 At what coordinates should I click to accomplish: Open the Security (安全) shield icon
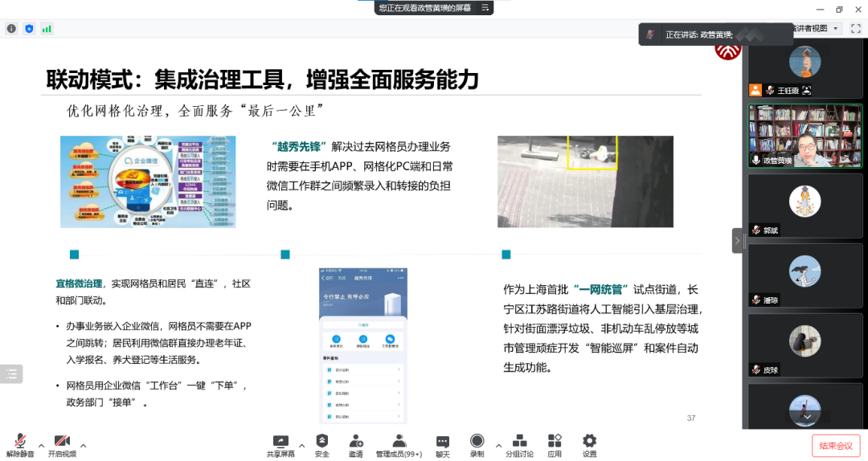click(x=321, y=442)
